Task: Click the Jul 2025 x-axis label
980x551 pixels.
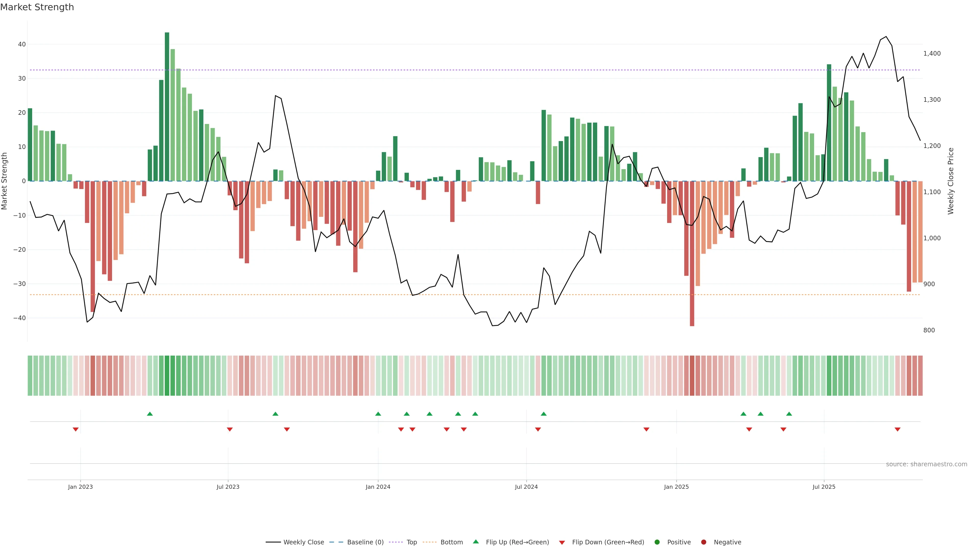Action: tap(824, 487)
